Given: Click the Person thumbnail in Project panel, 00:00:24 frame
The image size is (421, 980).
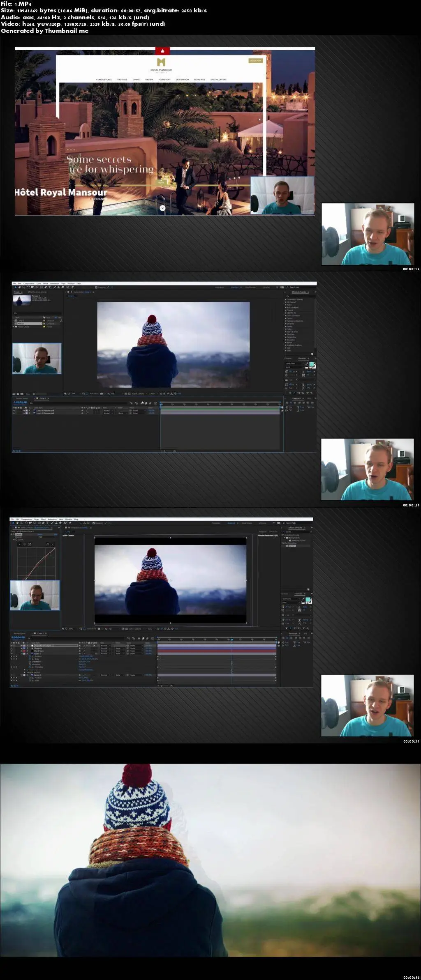Looking at the screenshot, I should (x=22, y=300).
